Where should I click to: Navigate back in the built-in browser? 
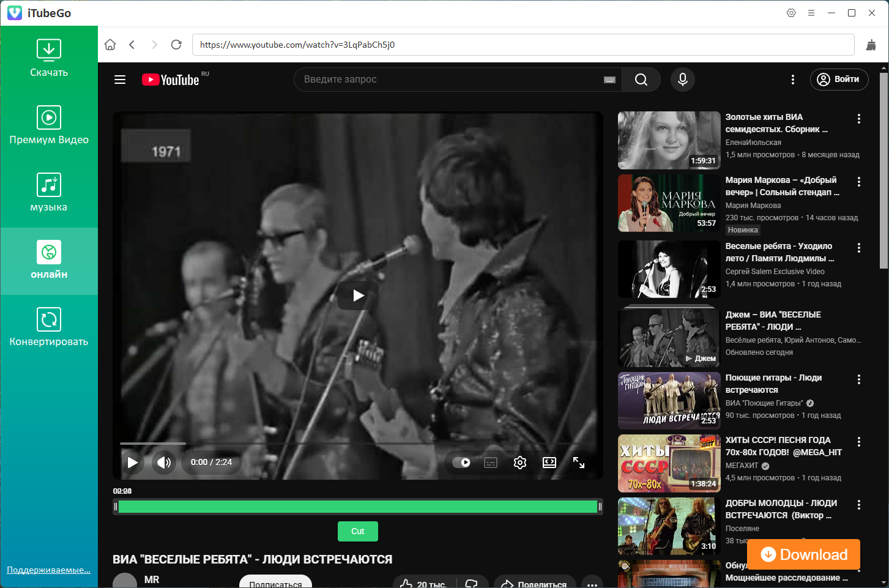[132, 45]
